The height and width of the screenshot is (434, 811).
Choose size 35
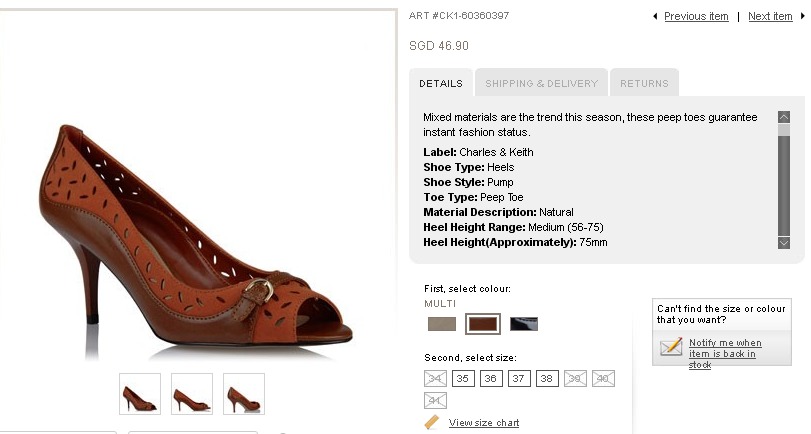coord(463,378)
